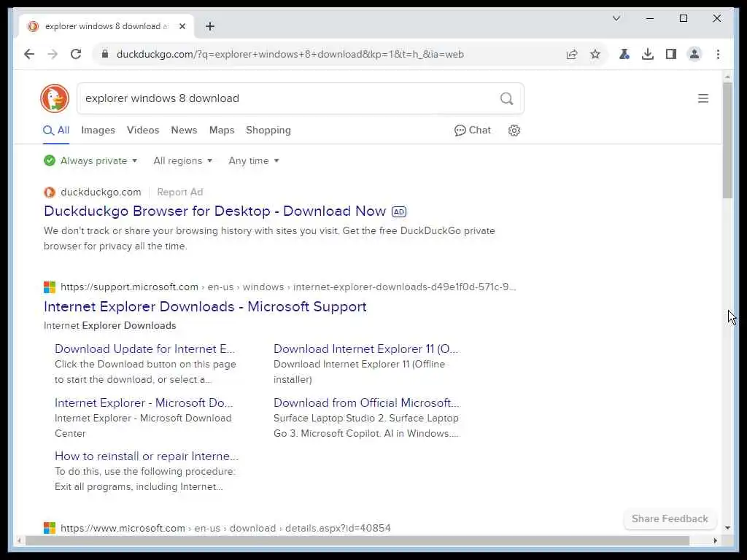Click the DuckDuckGo logo
The width and height of the screenshot is (747, 560).
coord(55,98)
